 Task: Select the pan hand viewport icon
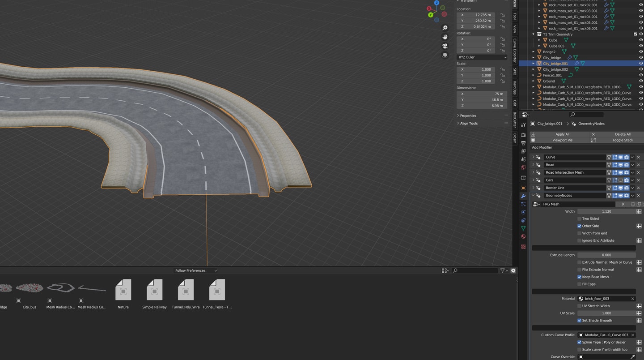click(445, 37)
